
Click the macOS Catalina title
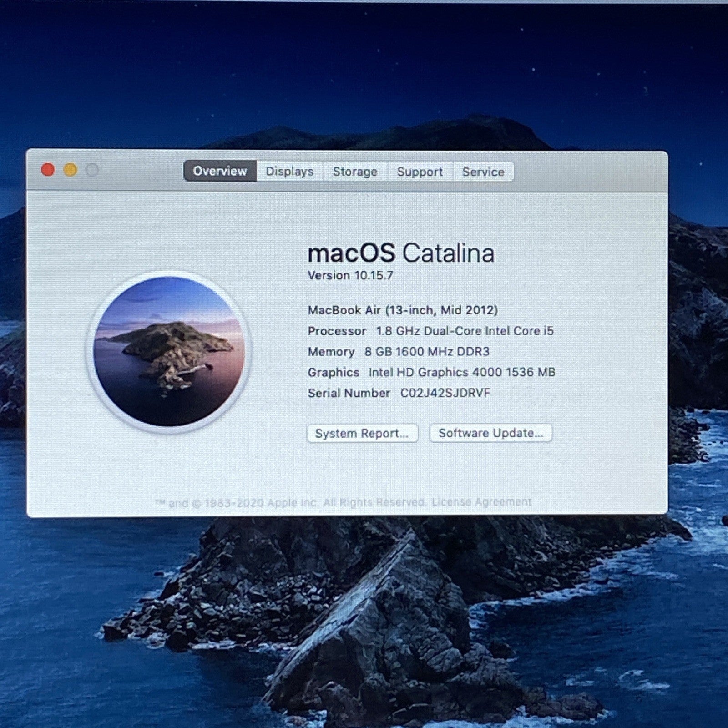(x=401, y=253)
